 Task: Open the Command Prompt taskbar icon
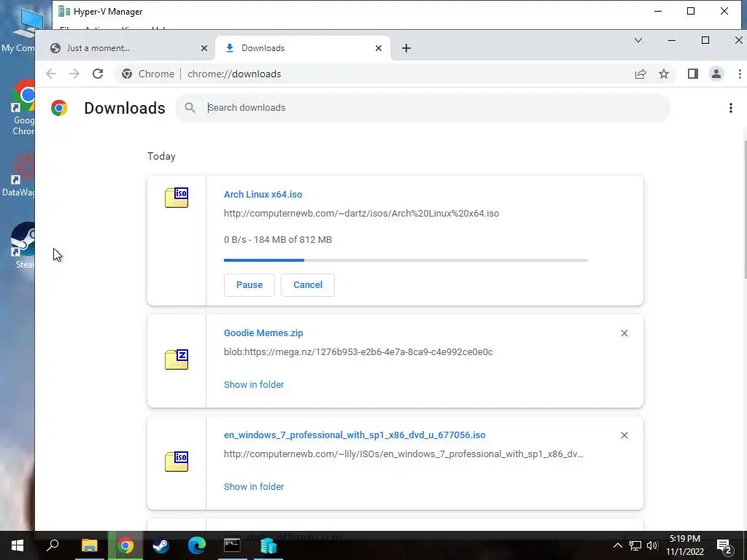(232, 545)
